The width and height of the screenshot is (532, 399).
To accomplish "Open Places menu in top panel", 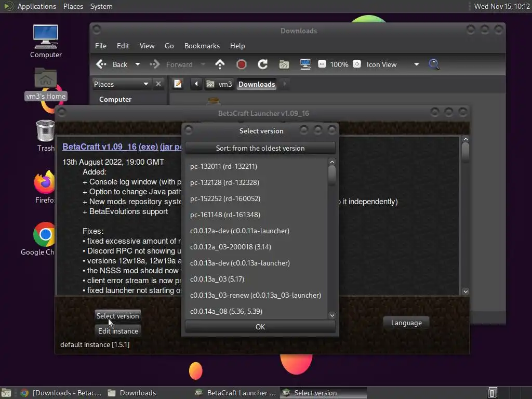I will click(x=73, y=6).
